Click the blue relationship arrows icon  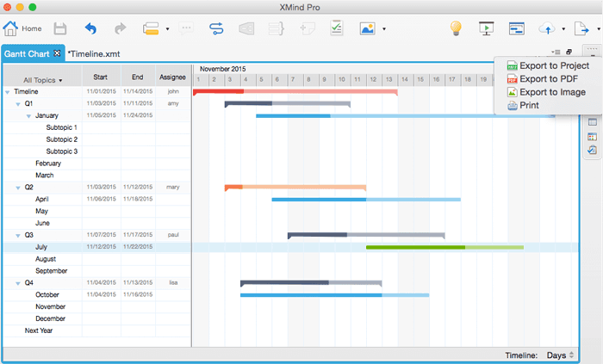[216, 28]
